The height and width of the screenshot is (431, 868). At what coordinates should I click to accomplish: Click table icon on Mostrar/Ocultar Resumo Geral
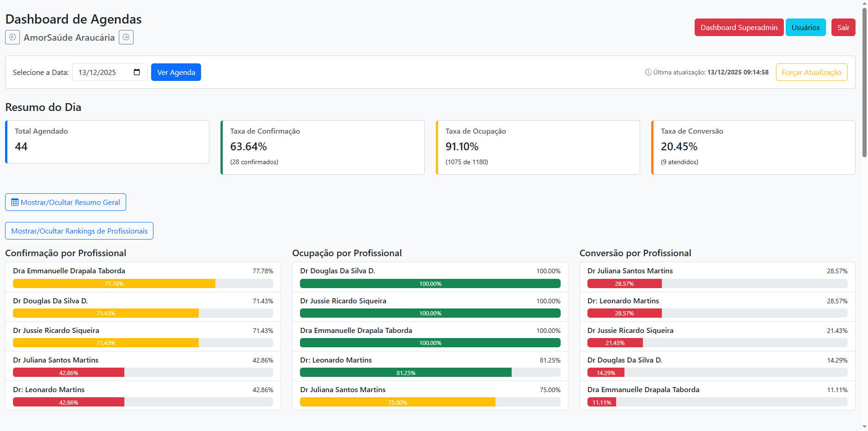(x=15, y=202)
